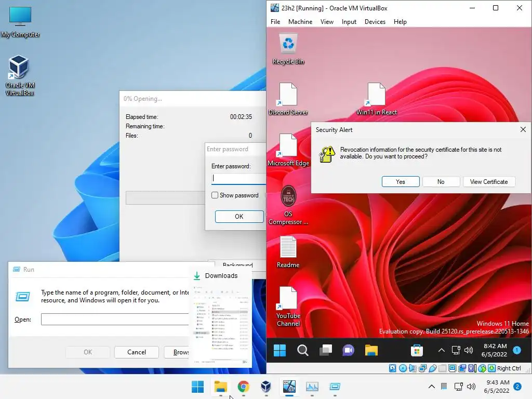Click the VirtualBox keyboard capture arrow indicator

491,368
